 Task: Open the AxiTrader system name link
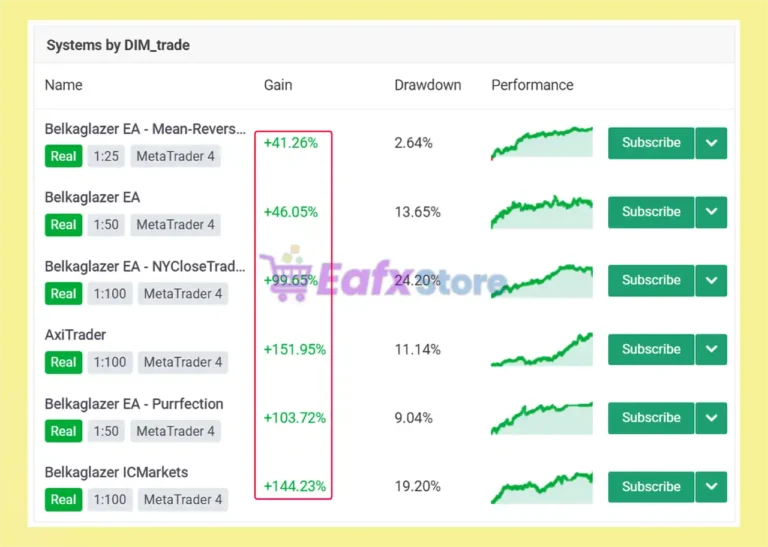point(75,335)
